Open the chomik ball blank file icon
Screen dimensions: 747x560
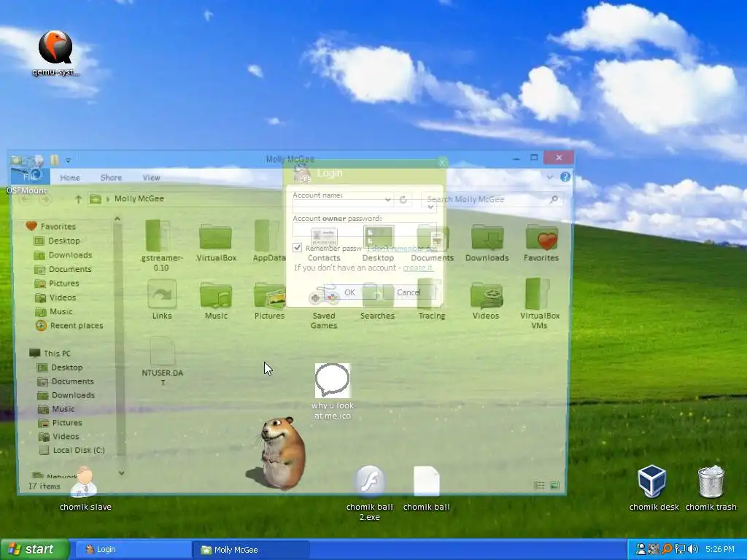click(426, 489)
